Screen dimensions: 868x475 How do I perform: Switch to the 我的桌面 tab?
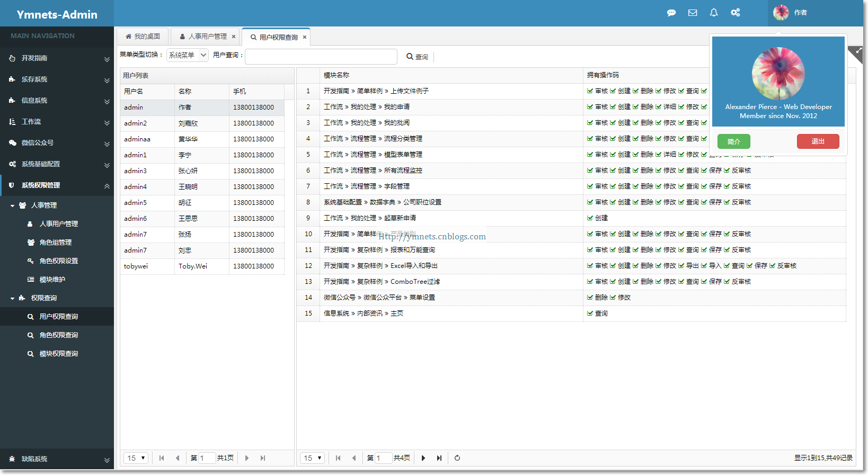[x=143, y=37]
